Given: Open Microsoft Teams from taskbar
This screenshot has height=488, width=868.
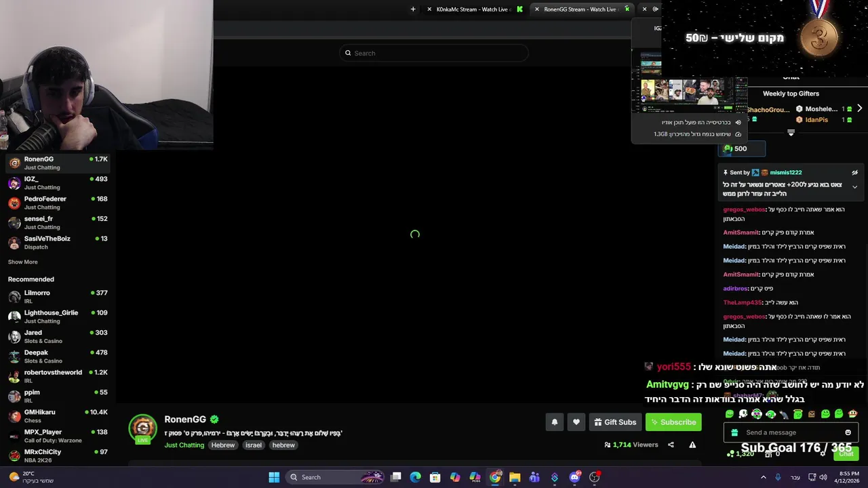Looking at the screenshot, I should (x=534, y=477).
